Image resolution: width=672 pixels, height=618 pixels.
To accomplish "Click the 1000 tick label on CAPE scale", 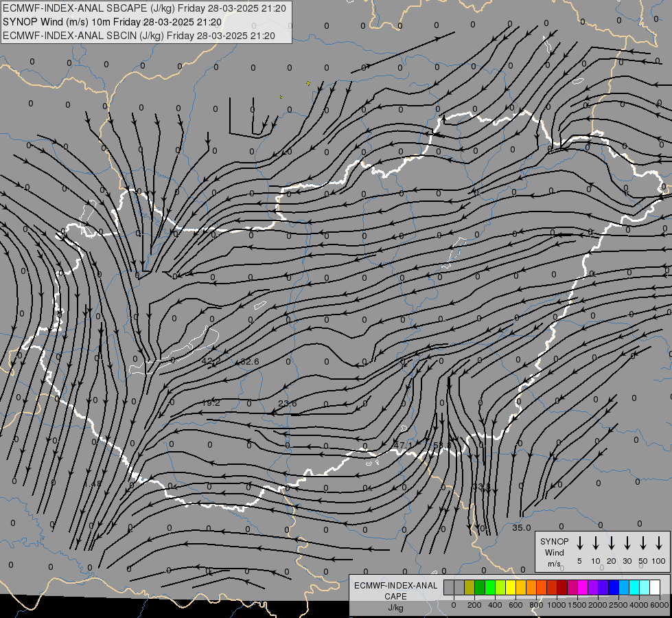I will click(x=556, y=605).
